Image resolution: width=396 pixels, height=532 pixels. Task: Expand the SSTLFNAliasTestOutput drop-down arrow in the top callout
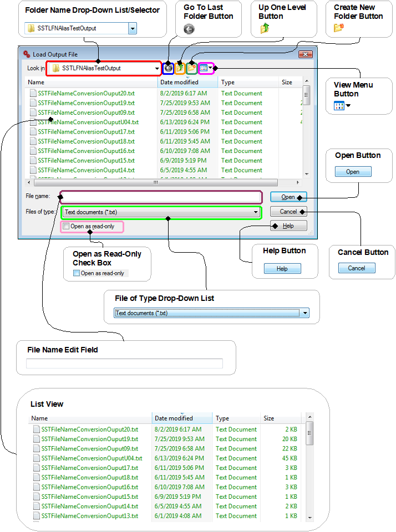coord(133,28)
